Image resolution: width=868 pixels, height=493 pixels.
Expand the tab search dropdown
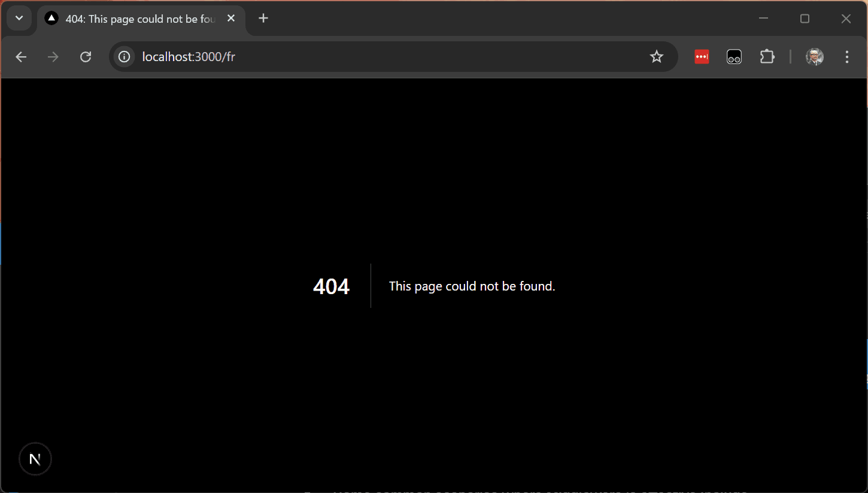coord(19,19)
